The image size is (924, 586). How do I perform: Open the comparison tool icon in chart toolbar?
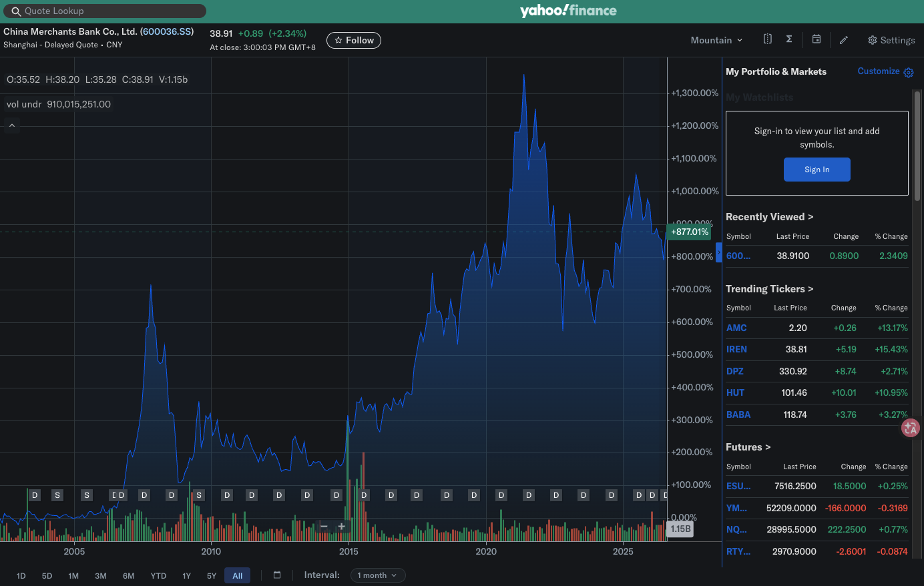point(768,39)
